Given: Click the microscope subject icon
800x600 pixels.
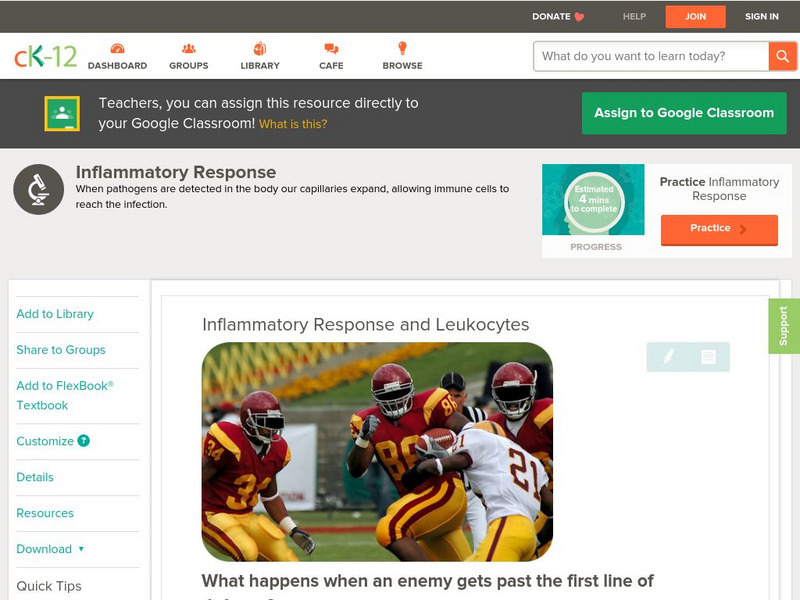Looking at the screenshot, I should pyautogui.click(x=38, y=189).
